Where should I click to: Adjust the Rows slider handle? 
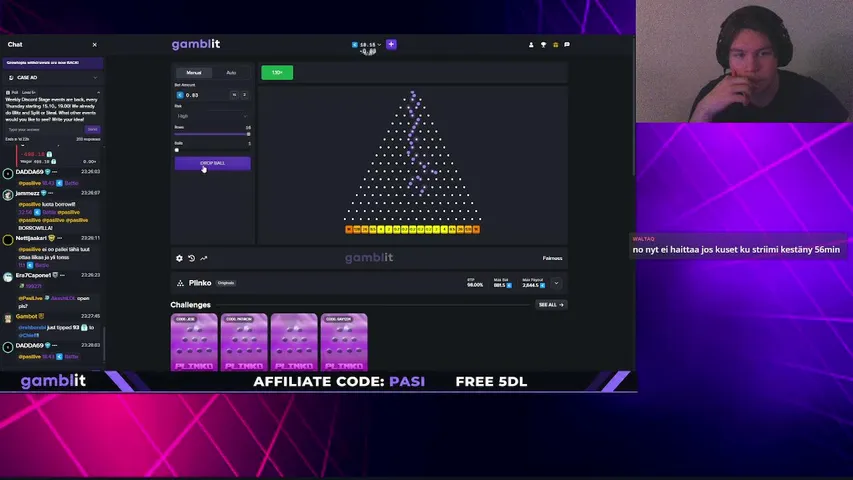click(x=249, y=134)
